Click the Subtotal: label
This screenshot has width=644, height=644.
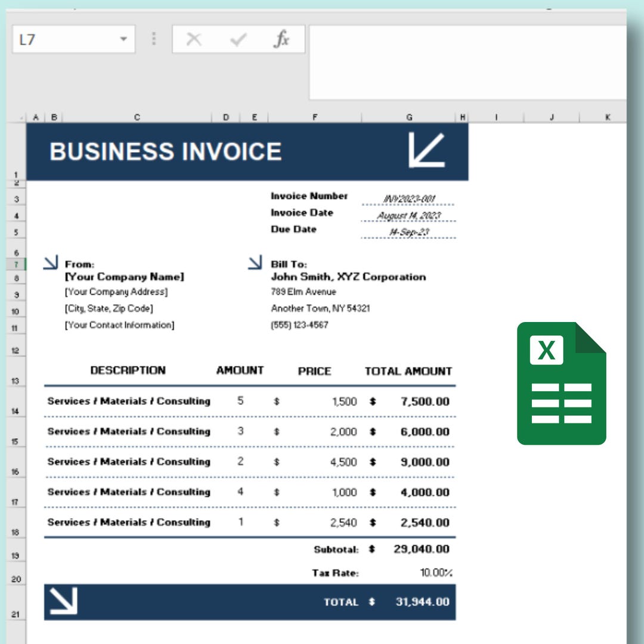(x=336, y=549)
